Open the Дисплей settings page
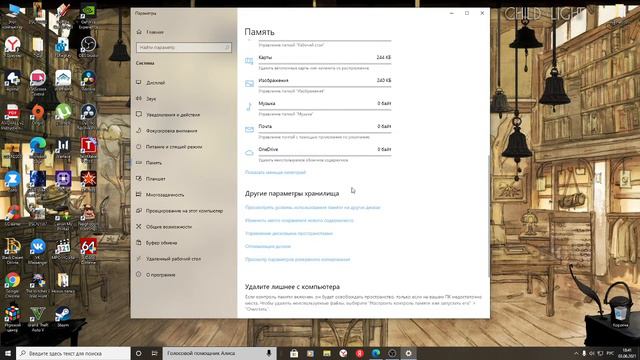The height and width of the screenshot is (360, 640). (x=155, y=82)
